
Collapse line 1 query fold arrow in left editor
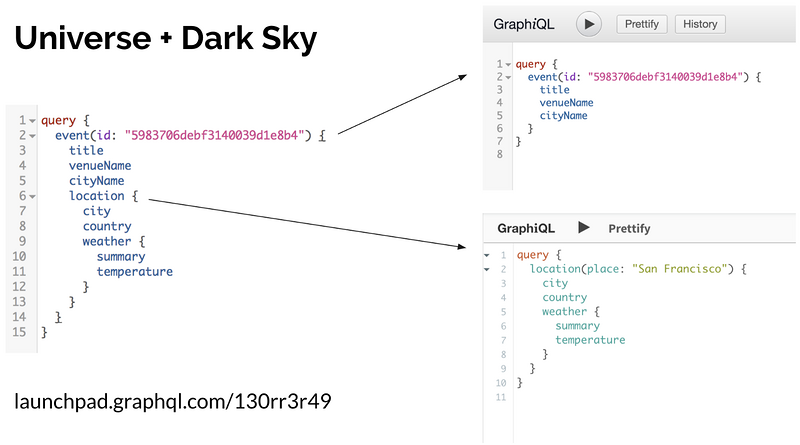[32, 121]
